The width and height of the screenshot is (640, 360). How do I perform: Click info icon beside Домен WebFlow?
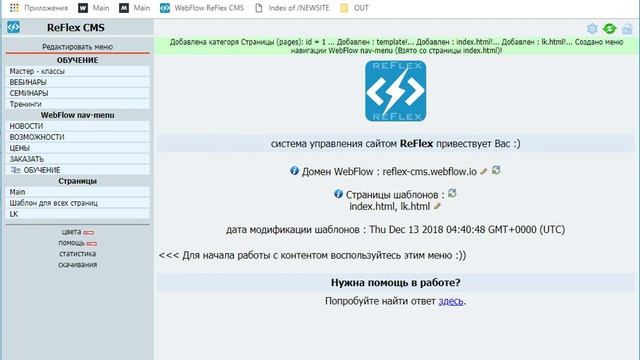[x=294, y=171]
